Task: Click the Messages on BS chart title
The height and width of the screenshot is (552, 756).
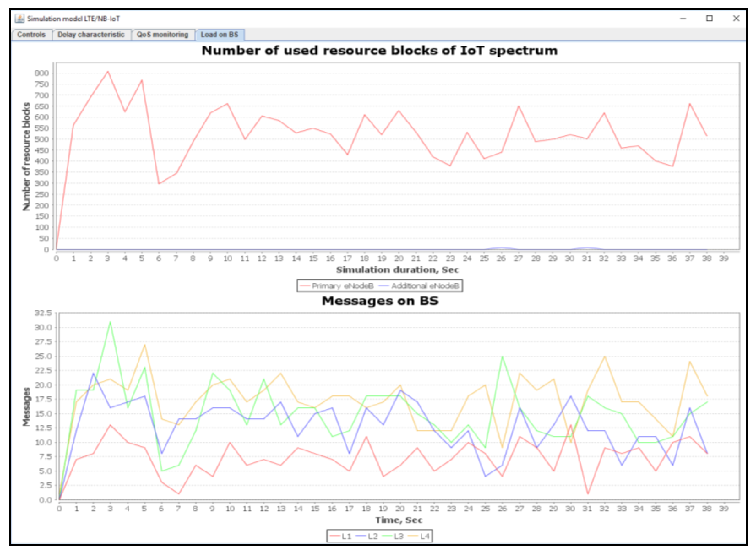Action: coord(380,301)
